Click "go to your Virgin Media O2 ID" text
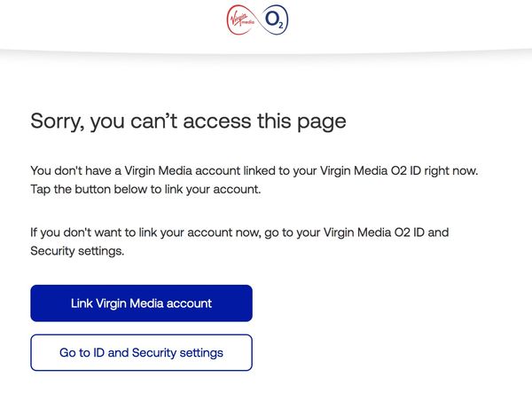 pyautogui.click(x=344, y=232)
